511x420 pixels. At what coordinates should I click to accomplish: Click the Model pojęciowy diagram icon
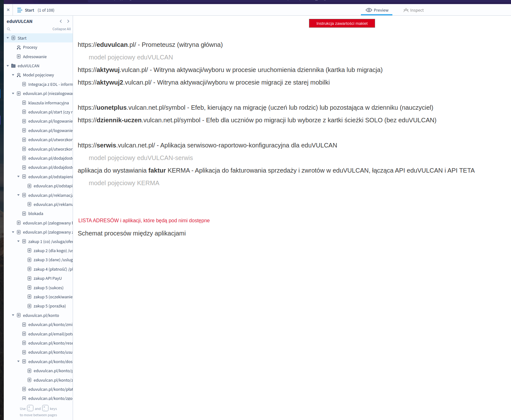19,75
